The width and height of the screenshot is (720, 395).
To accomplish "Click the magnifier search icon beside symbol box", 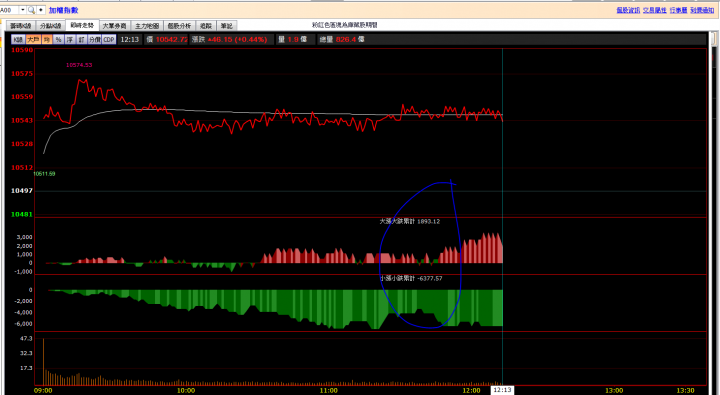I will (x=31, y=10).
